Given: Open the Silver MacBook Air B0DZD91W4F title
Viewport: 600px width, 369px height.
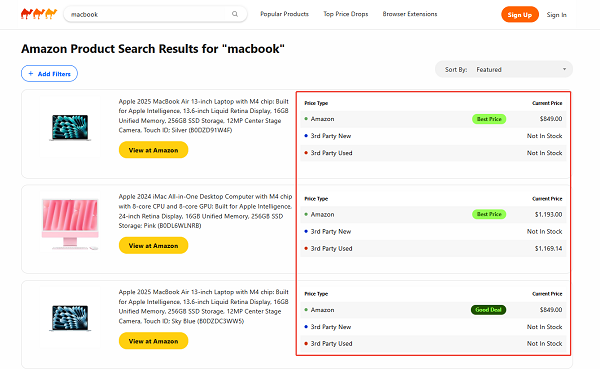Looking at the screenshot, I should tap(204, 116).
